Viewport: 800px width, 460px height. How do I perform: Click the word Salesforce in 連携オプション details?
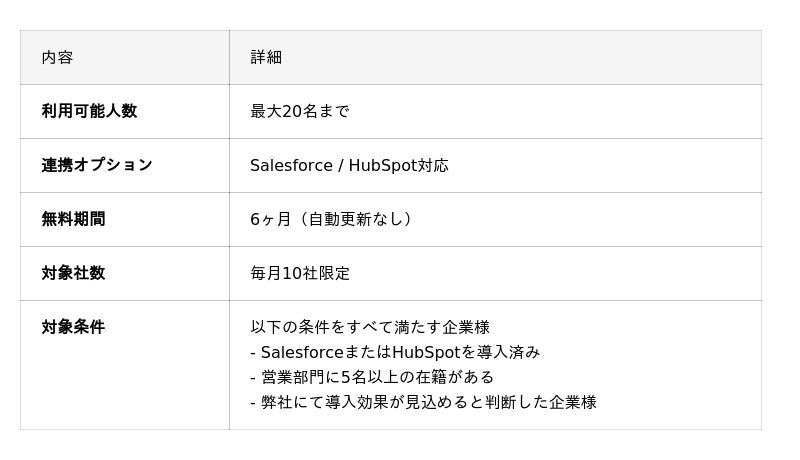coord(291,166)
